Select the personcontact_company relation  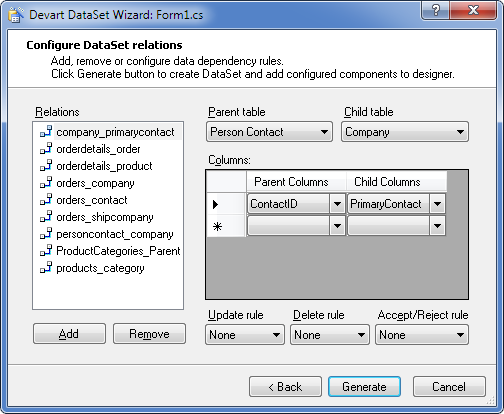pos(115,234)
